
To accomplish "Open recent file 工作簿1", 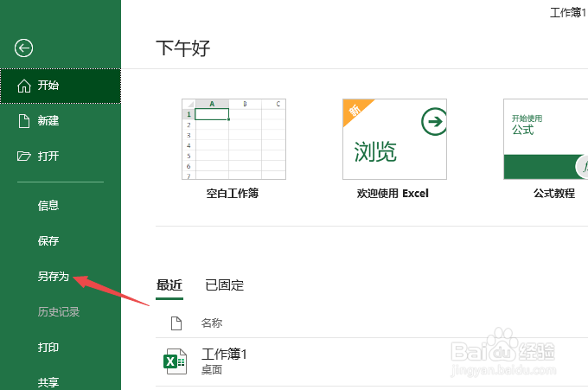I will pyautogui.click(x=371, y=361).
